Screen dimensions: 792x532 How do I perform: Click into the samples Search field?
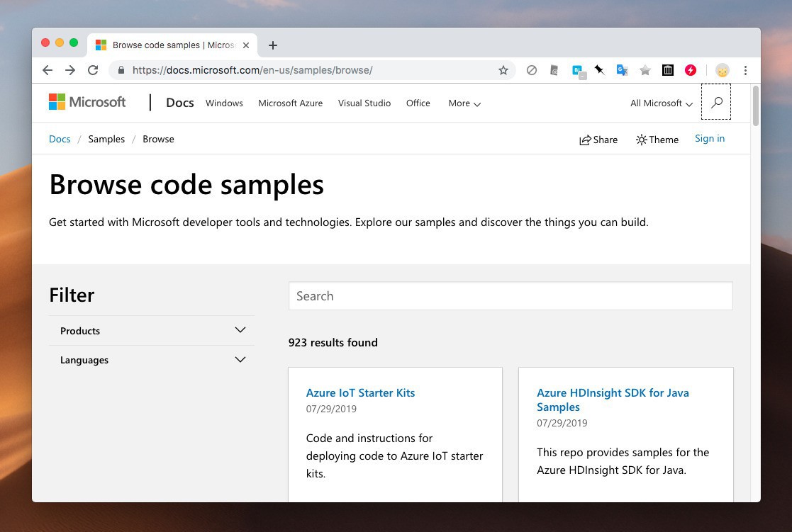[x=511, y=296]
